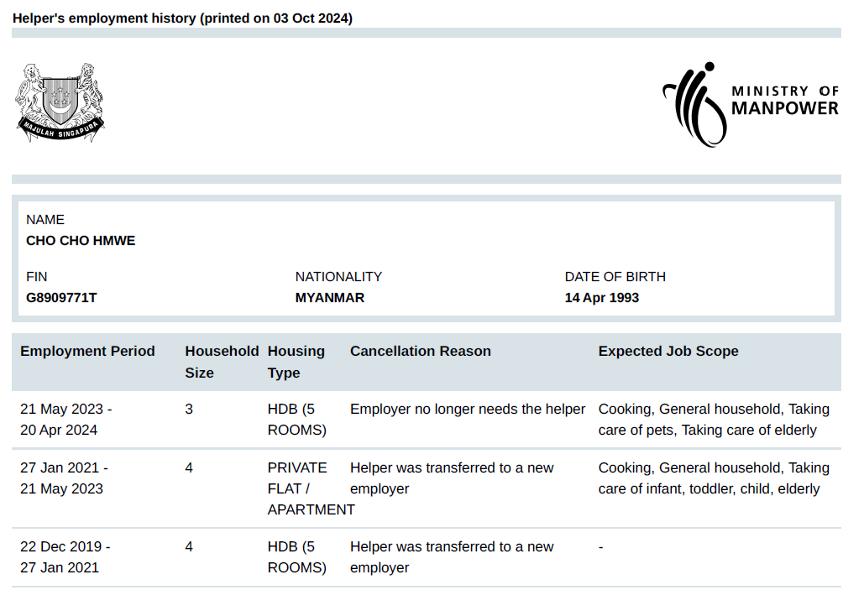
Task: Click the Employment Period column header
Action: click(x=87, y=352)
